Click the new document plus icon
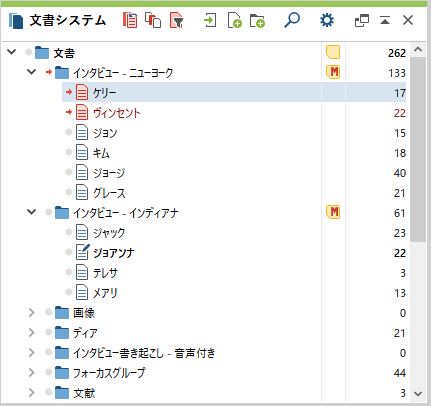431x406 pixels. coord(235,20)
